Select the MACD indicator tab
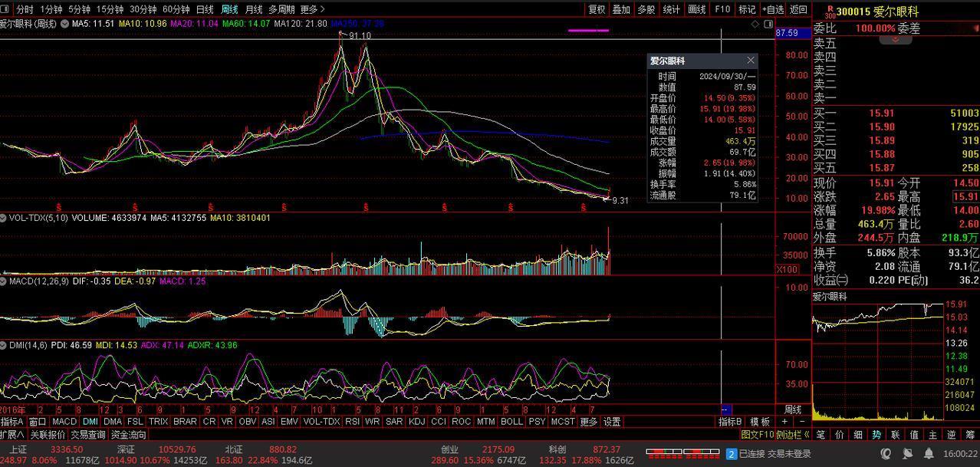 point(64,422)
